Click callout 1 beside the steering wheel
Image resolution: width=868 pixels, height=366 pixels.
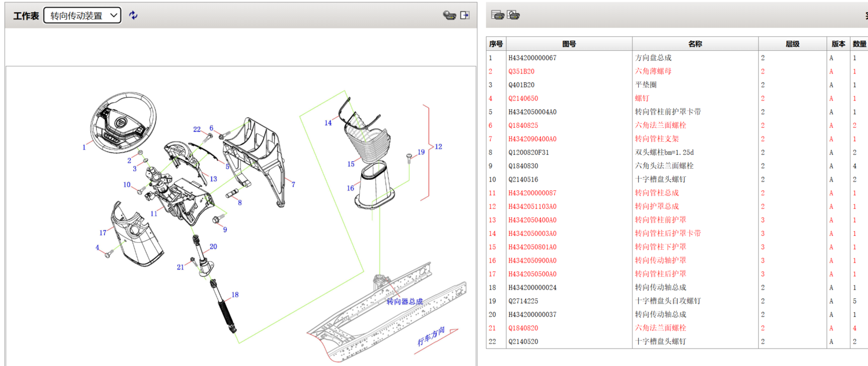[84, 147]
